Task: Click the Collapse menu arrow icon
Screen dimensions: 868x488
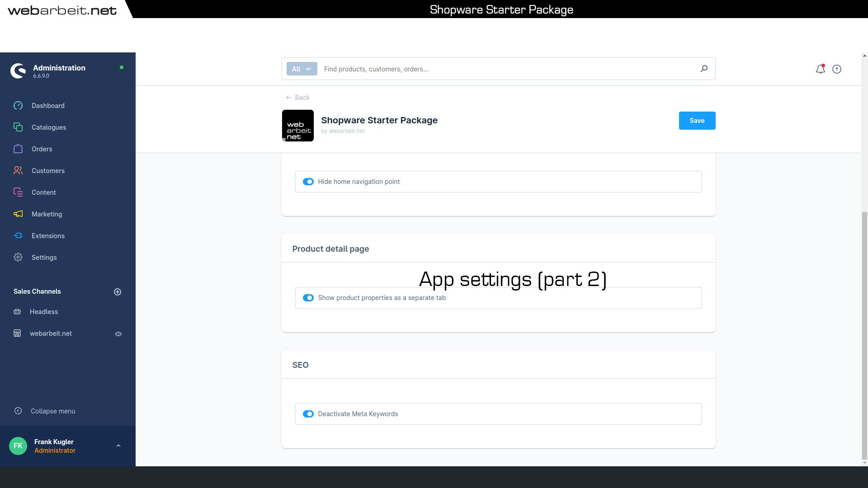Action: click(18, 411)
